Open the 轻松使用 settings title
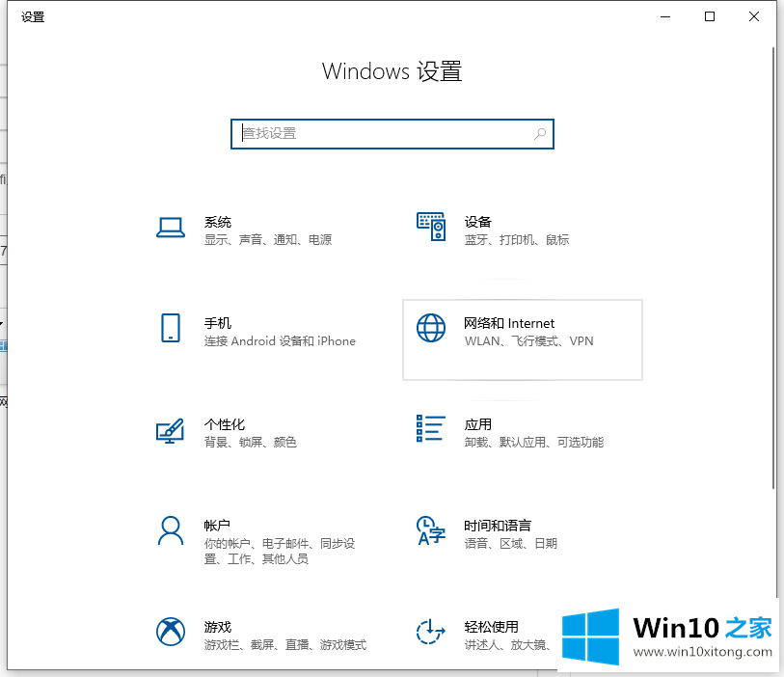Viewport: 784px width, 677px height. [x=491, y=627]
